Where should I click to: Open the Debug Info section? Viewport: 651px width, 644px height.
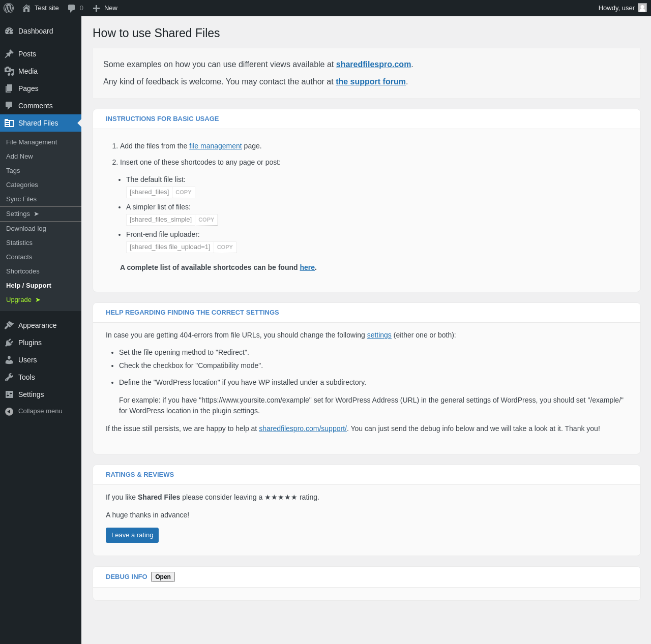pos(163,577)
